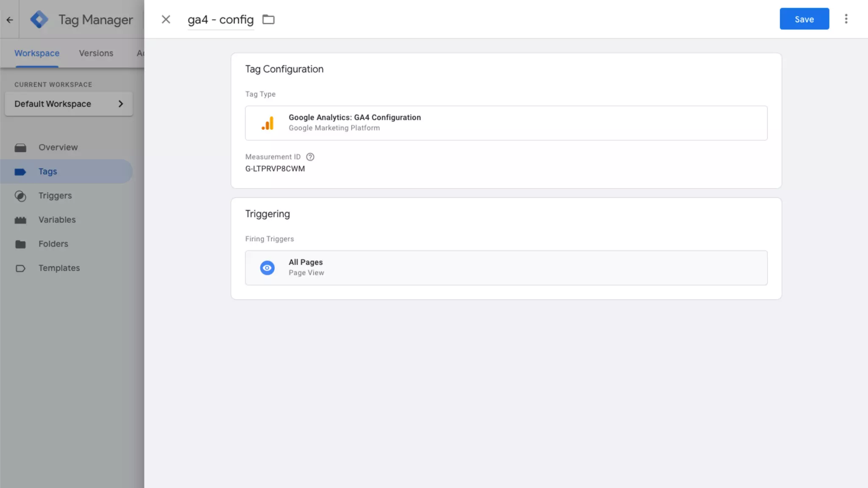Click the Overview sidebar icon
This screenshot has width=868, height=488.
coord(20,147)
